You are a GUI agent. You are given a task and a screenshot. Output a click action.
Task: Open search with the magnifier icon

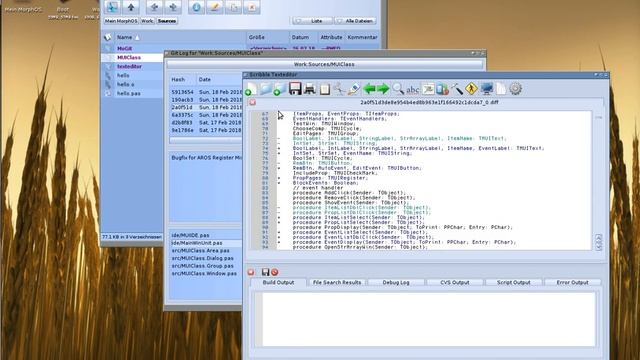[398, 89]
